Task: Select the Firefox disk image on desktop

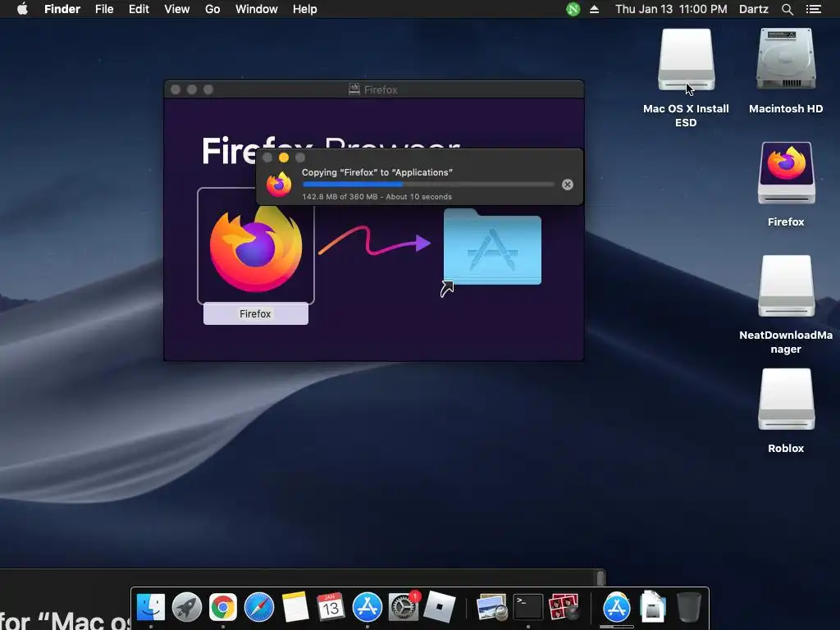Action: 786,173
